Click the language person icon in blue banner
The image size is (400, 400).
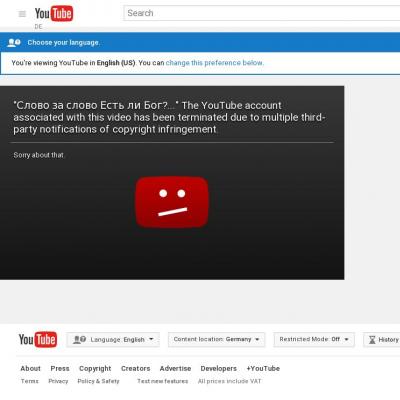pos(14,43)
